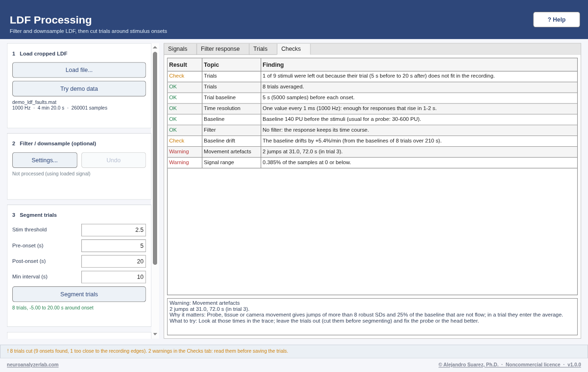Click the demo_ldf_faults.mat file name
Image resolution: width=588 pixels, height=372 pixels.
click(34, 102)
